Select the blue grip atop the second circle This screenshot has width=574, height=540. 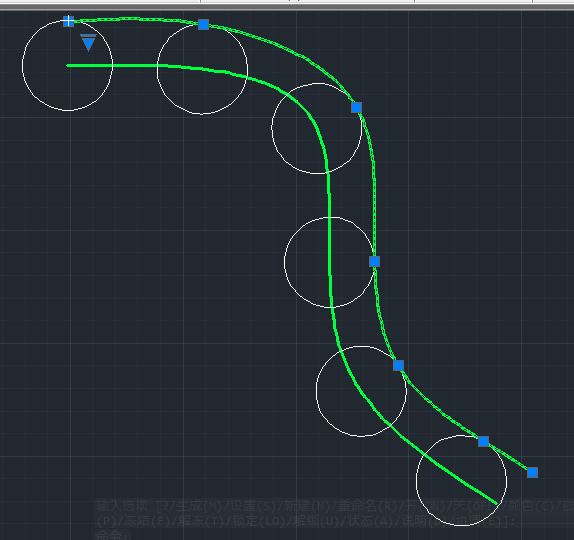204,25
